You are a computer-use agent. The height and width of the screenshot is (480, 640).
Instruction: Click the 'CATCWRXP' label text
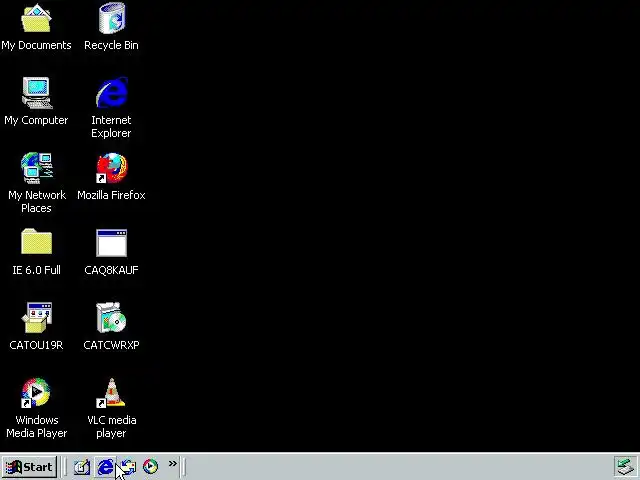pos(111,345)
